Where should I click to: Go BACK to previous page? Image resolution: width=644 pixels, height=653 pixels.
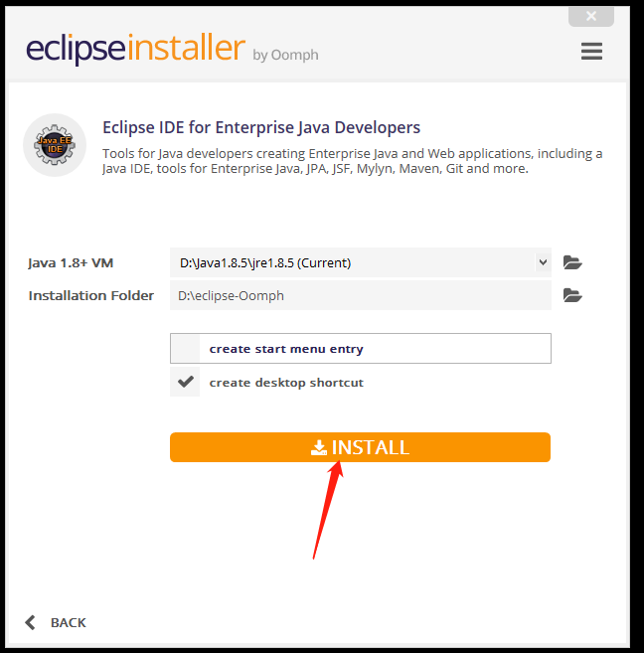coord(69,622)
